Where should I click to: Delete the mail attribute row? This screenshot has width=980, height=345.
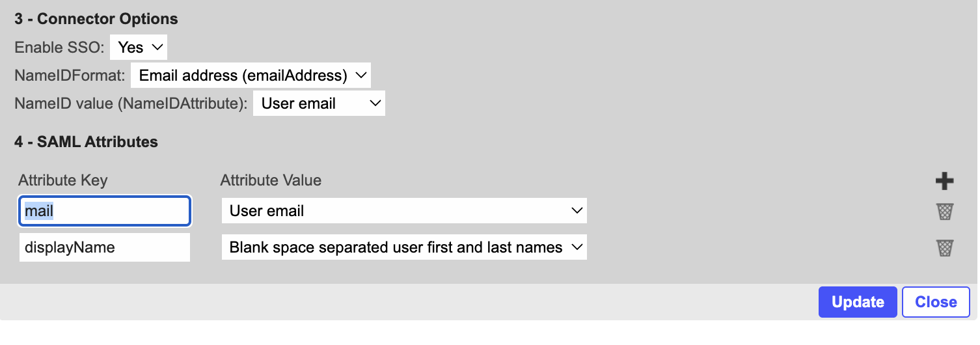pos(945,211)
